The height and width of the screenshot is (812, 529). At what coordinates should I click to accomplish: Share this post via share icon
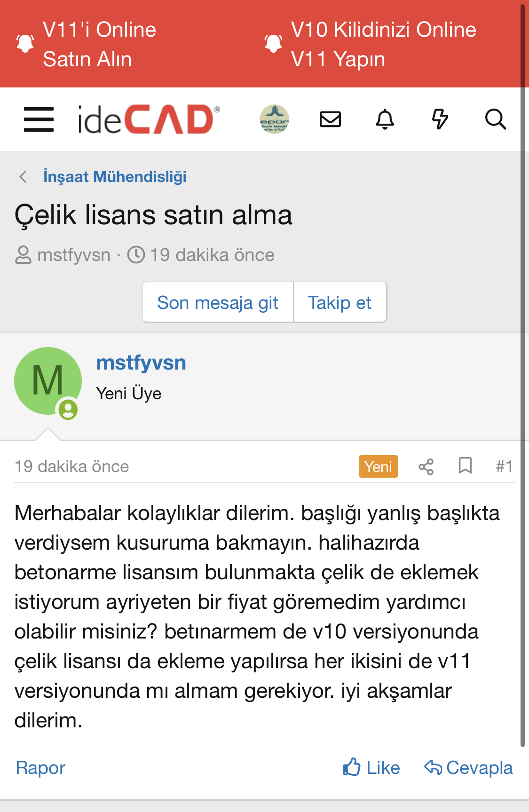[426, 467]
